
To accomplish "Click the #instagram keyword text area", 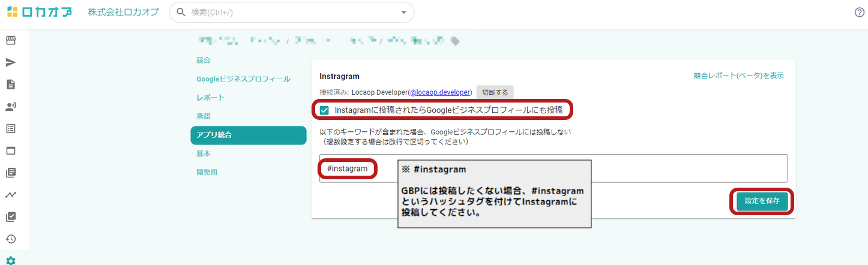I will (553, 168).
